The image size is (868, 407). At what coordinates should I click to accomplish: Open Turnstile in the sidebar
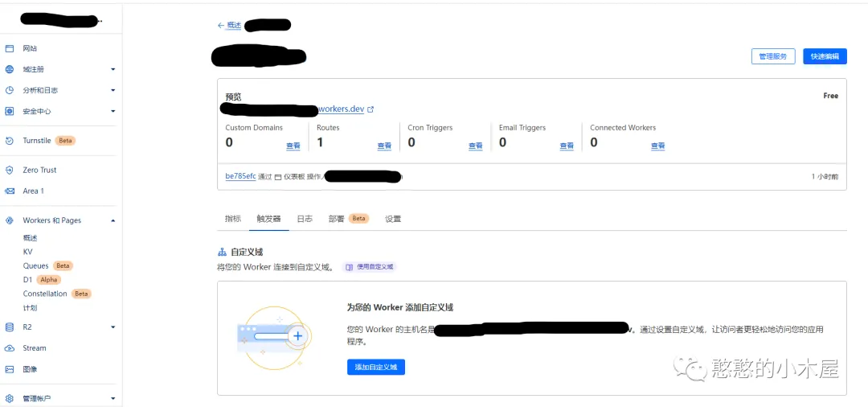(36, 141)
